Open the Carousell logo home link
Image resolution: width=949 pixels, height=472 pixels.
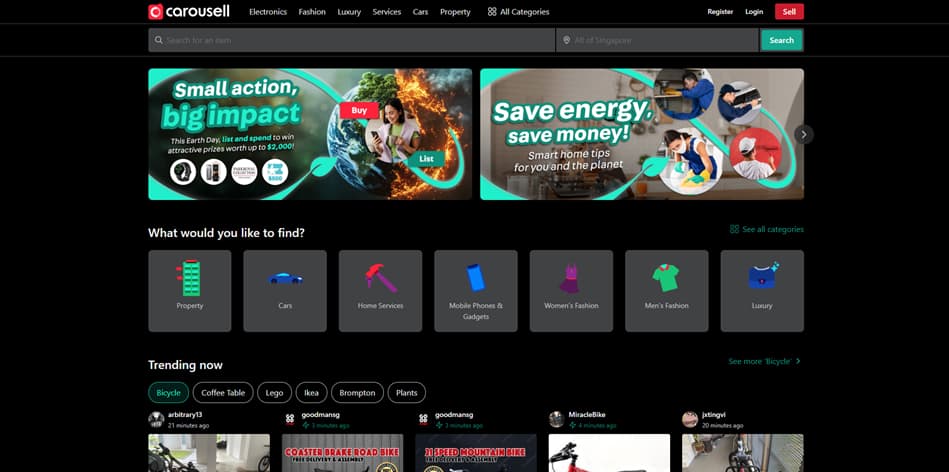click(189, 11)
